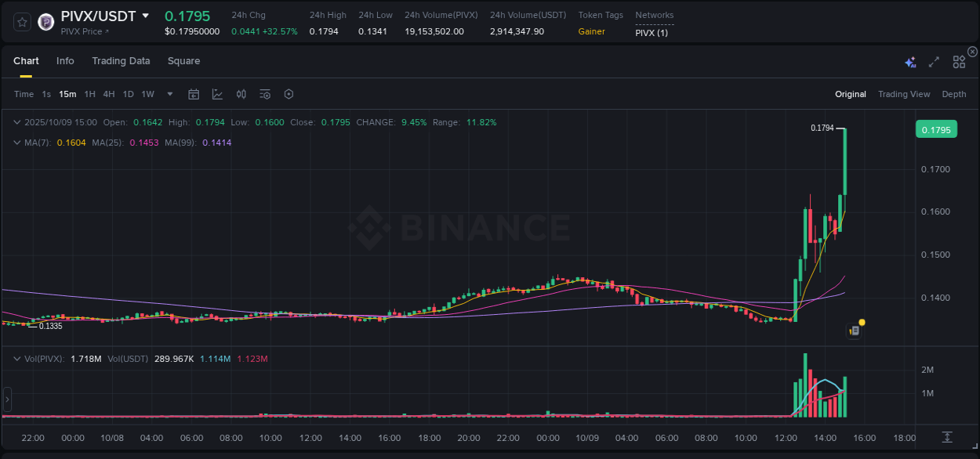Viewport: 980px width, 459px height.
Task: Open the calendar date-range picker icon
Action: [194, 94]
